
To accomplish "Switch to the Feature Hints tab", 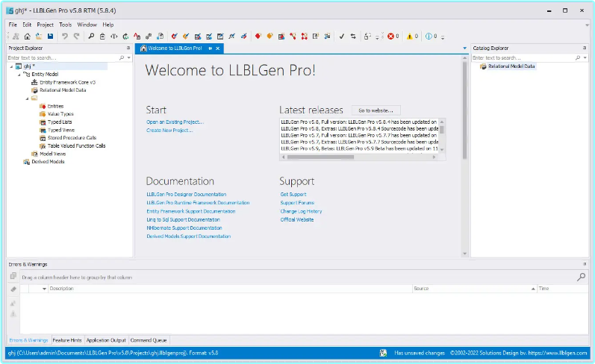I will point(67,340).
